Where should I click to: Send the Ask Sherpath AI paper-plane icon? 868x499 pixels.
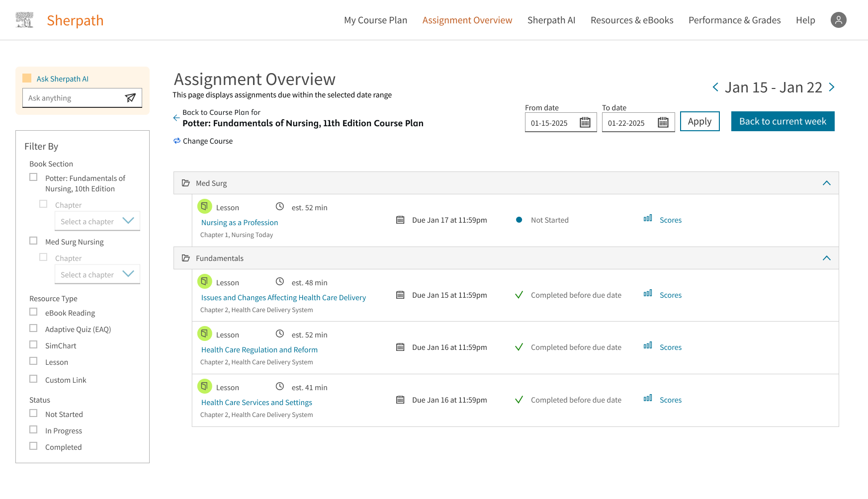(x=130, y=98)
